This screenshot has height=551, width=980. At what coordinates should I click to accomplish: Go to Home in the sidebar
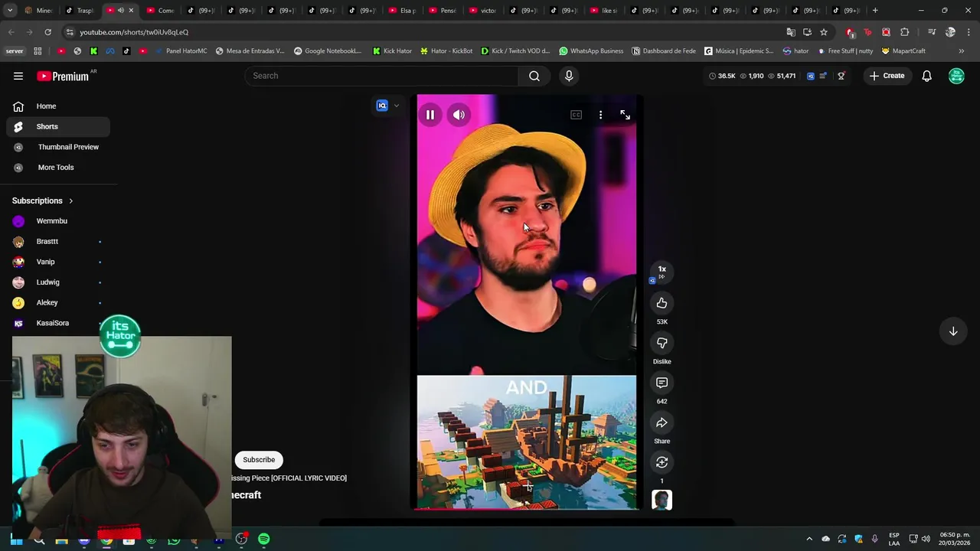pyautogui.click(x=58, y=106)
